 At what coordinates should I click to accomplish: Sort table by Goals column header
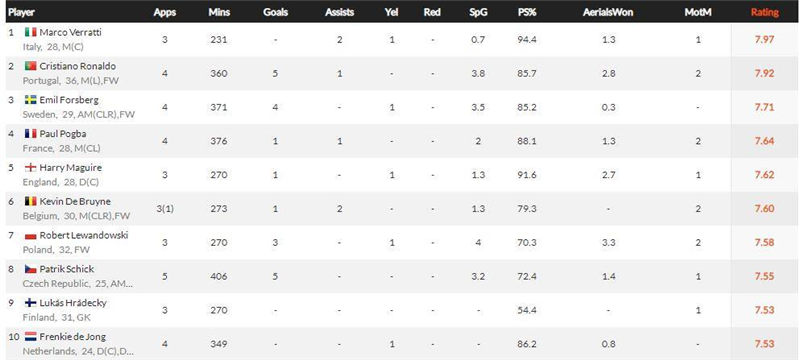coord(276,12)
